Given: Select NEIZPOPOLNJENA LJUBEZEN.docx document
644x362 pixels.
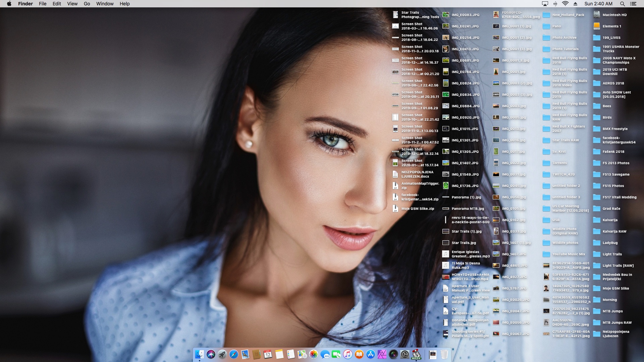Looking at the screenshot, I should [413, 174].
